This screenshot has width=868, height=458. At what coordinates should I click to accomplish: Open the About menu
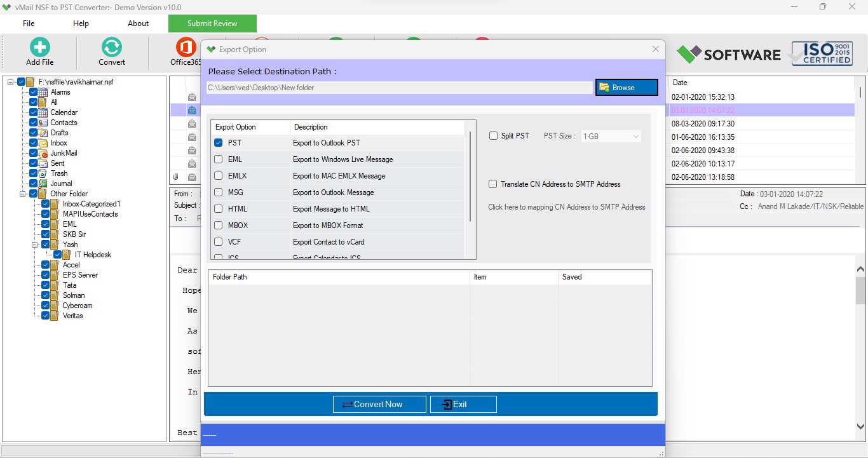[x=138, y=24]
